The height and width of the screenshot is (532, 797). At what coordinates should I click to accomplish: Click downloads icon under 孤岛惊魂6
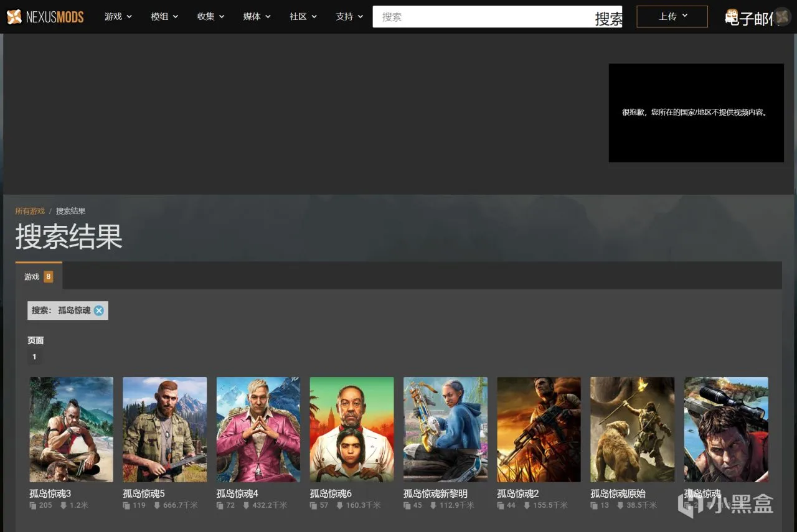point(340,505)
